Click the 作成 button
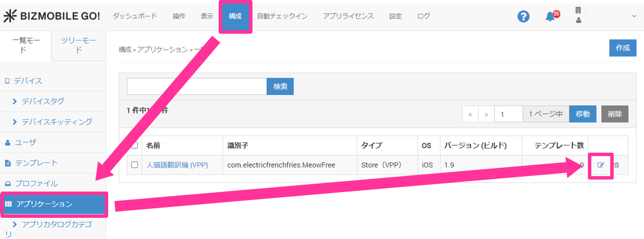Image resolution: width=644 pixels, height=239 pixels. [622, 48]
